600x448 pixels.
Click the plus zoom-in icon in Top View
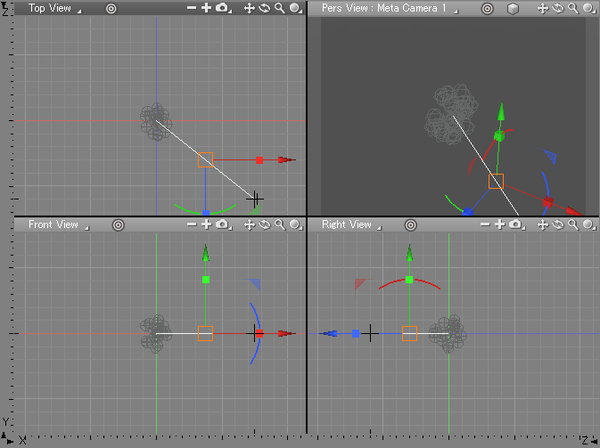click(x=206, y=8)
